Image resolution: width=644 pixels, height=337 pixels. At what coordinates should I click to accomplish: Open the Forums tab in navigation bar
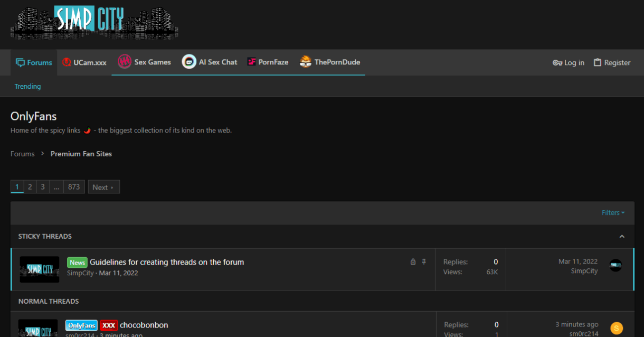tap(34, 62)
